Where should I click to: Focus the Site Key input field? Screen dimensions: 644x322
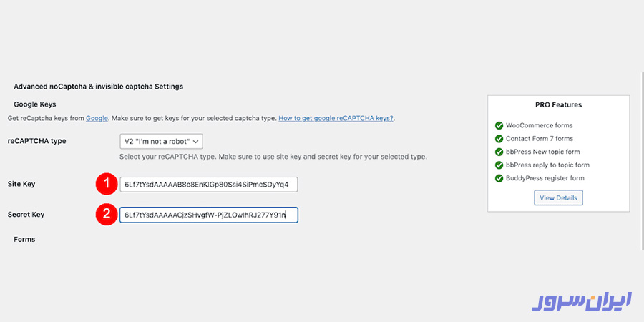(208, 185)
